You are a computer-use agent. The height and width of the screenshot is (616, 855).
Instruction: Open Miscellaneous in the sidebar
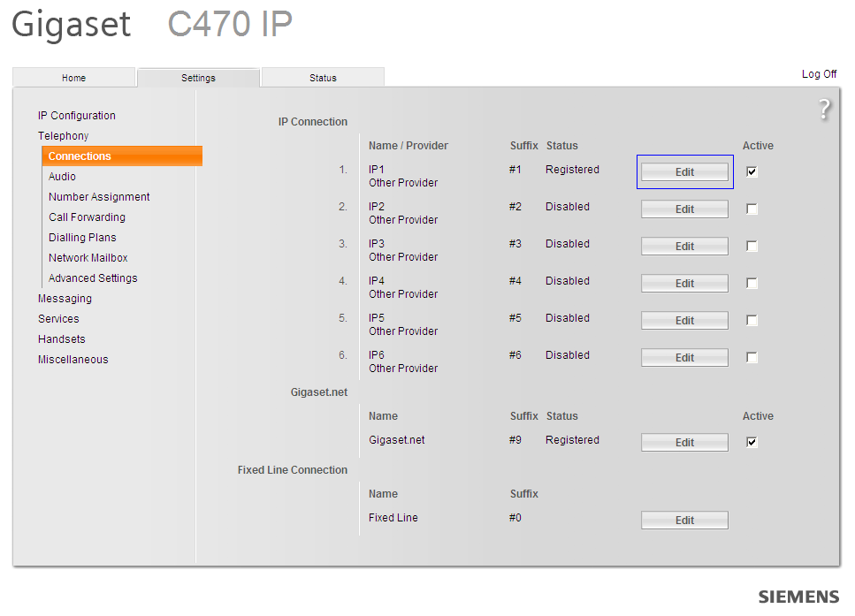pos(73,359)
